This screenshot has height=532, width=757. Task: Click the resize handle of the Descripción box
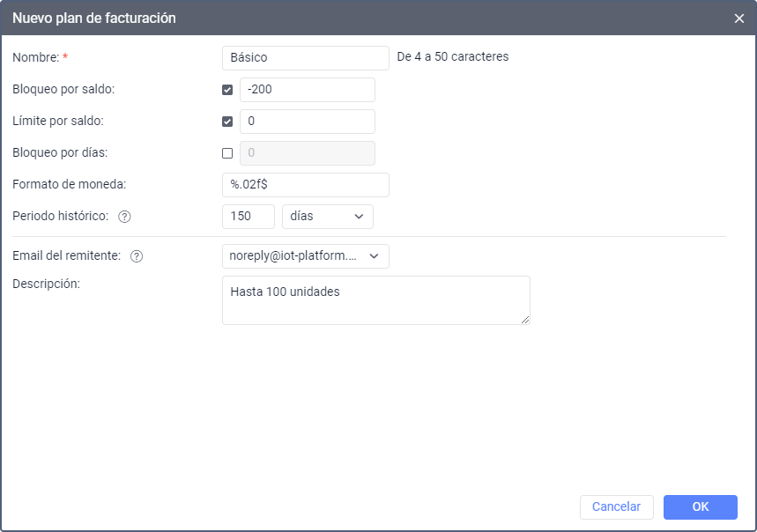(x=525, y=320)
